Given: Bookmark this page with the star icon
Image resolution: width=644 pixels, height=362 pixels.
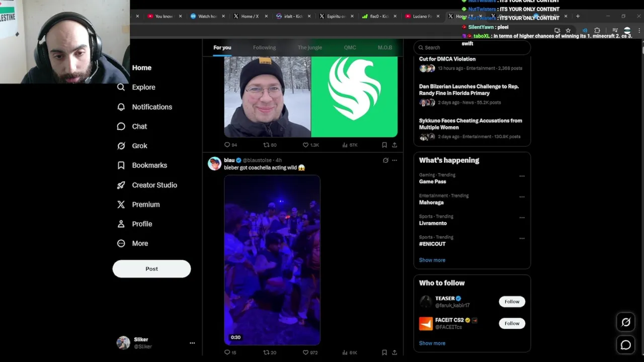Looking at the screenshot, I should point(568,31).
